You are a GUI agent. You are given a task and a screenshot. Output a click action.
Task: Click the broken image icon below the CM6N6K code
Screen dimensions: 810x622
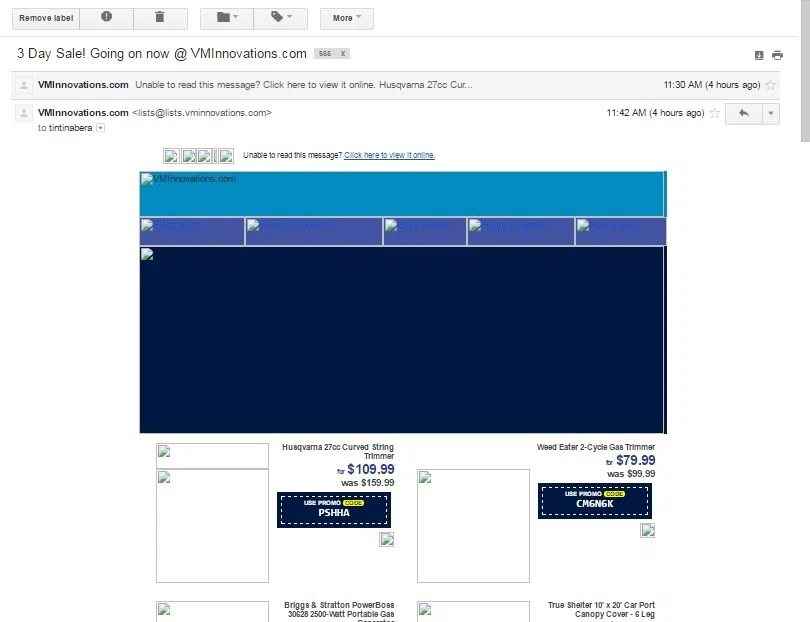[647, 531]
